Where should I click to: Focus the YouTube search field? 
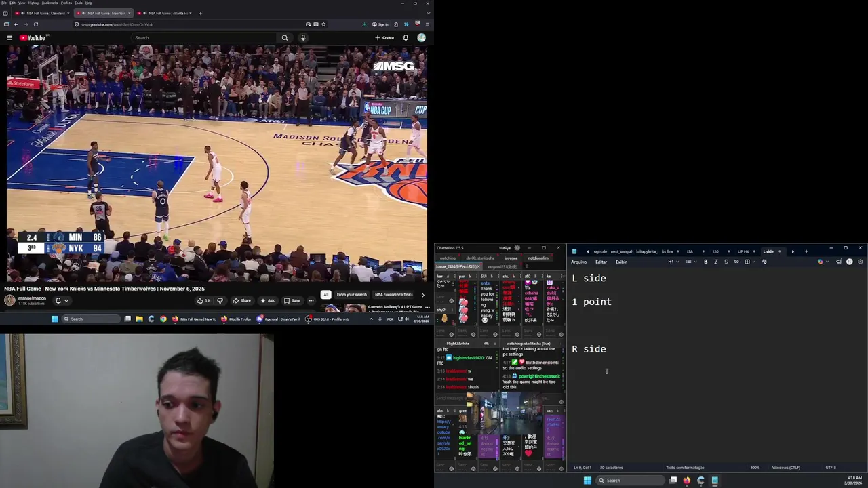point(203,38)
